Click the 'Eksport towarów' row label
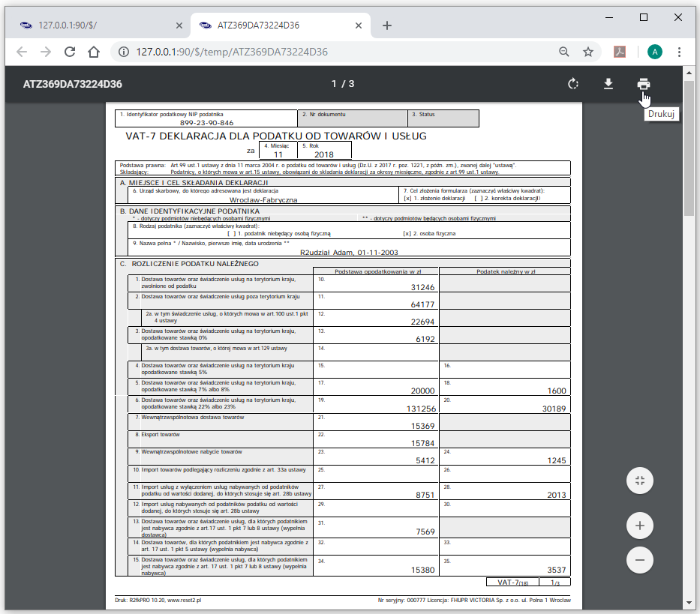 161,435
